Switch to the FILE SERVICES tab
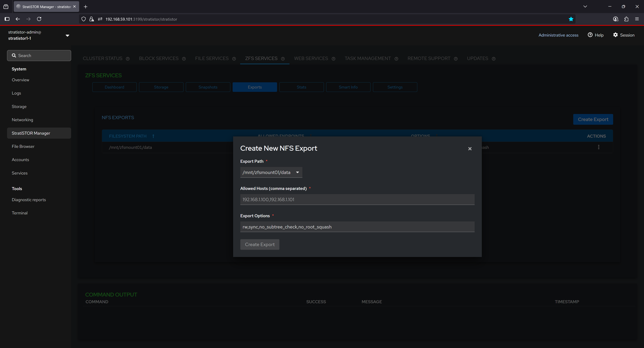Image resolution: width=644 pixels, height=348 pixels. pyautogui.click(x=212, y=59)
